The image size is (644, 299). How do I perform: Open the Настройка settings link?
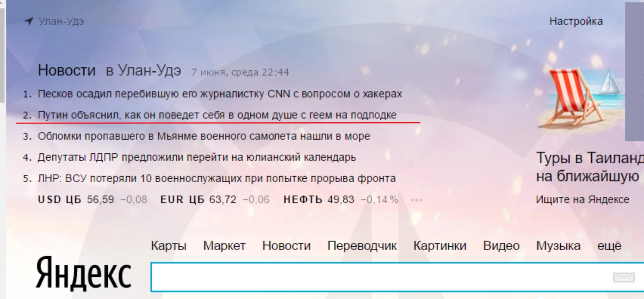[576, 21]
